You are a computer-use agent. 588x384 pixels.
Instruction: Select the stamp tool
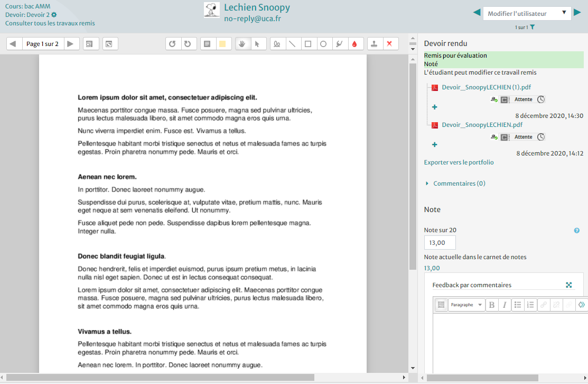point(374,44)
